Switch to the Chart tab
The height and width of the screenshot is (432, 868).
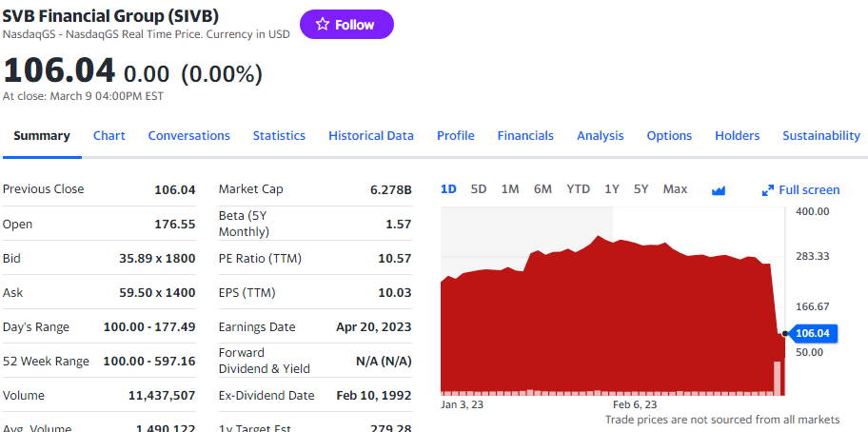coord(109,135)
